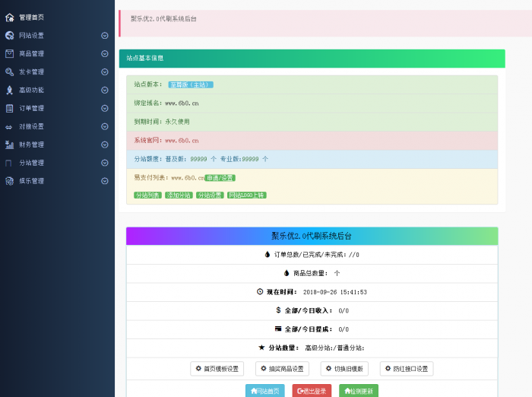This screenshot has height=397, width=532.
Task: Click the key icon for 发卡管理
Action: 9,72
